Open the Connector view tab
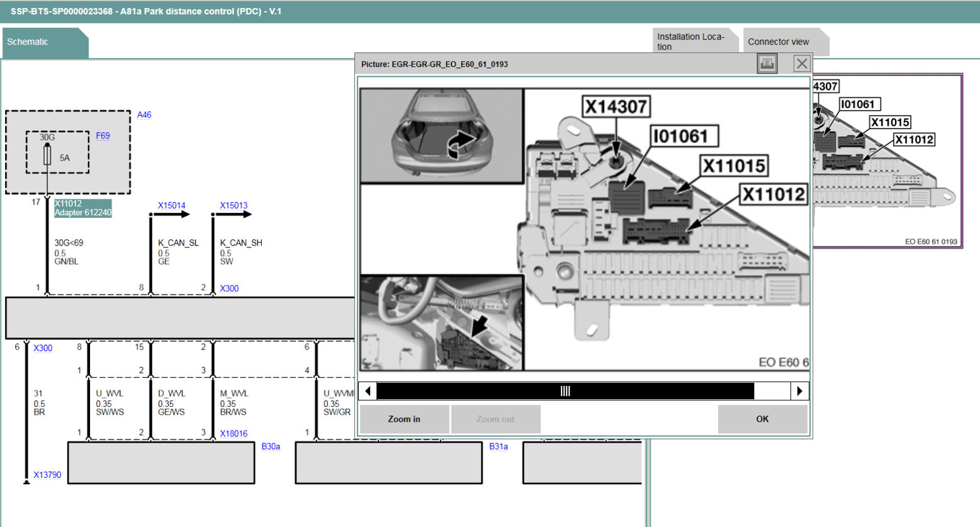 779,42
